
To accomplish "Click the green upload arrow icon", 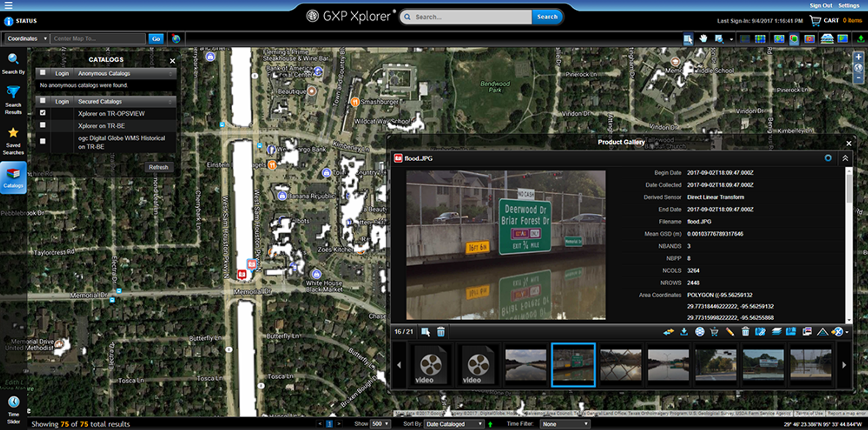I will (860, 39).
